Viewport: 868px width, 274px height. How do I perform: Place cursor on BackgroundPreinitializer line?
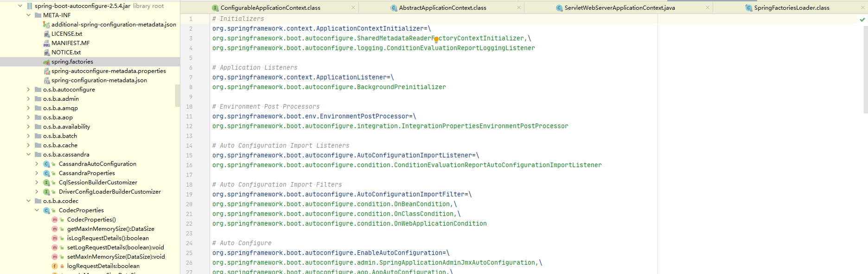click(329, 87)
